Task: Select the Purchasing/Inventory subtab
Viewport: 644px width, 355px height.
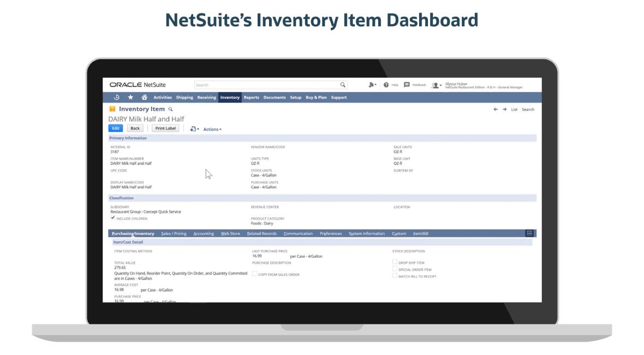Action: tap(133, 233)
